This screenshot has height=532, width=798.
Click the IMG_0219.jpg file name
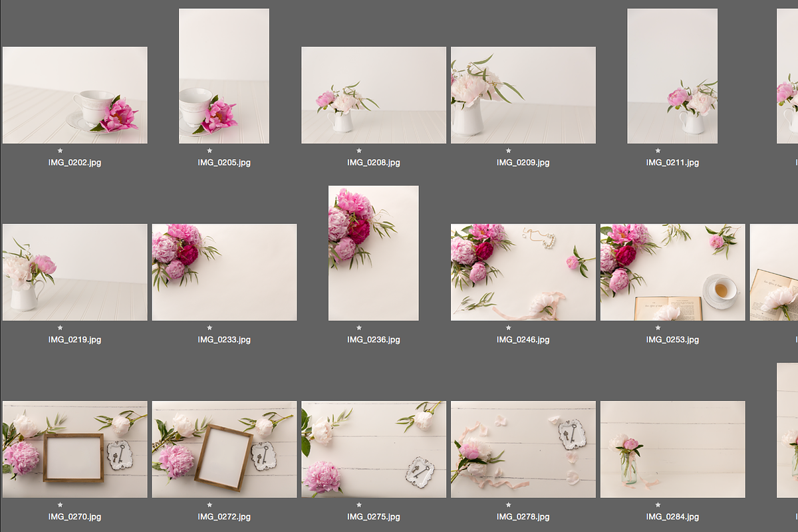coord(75,340)
